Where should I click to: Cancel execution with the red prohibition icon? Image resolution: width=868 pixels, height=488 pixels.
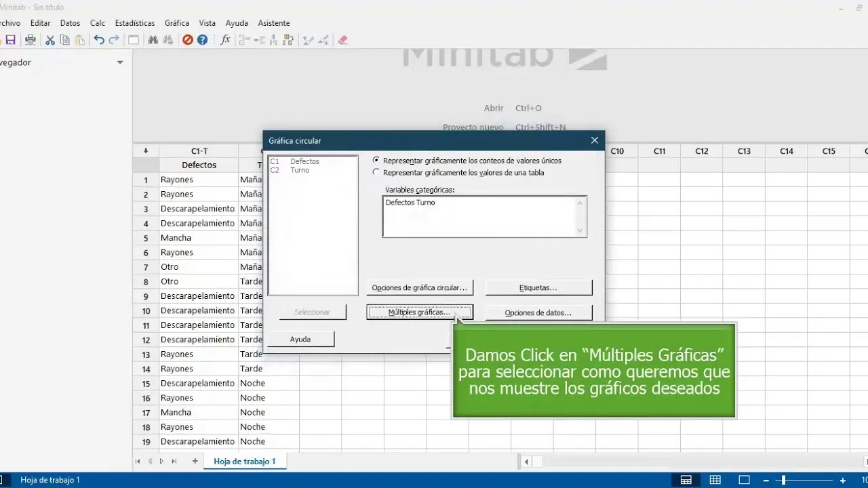188,39
